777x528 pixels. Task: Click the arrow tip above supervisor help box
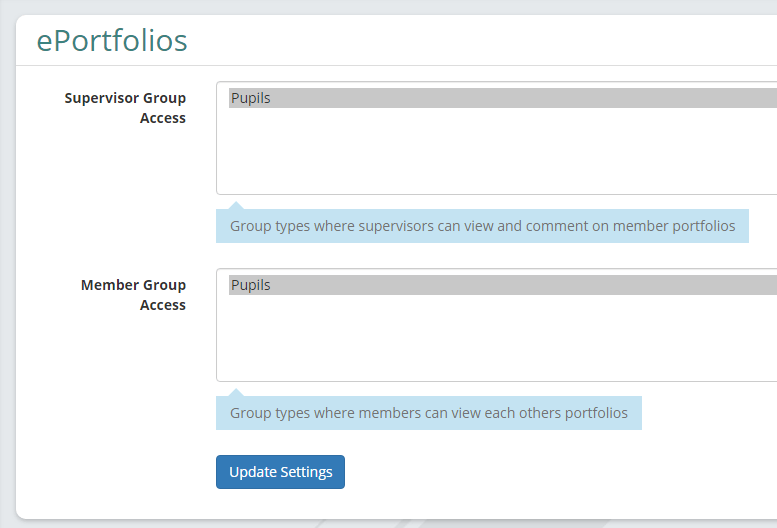(236, 205)
